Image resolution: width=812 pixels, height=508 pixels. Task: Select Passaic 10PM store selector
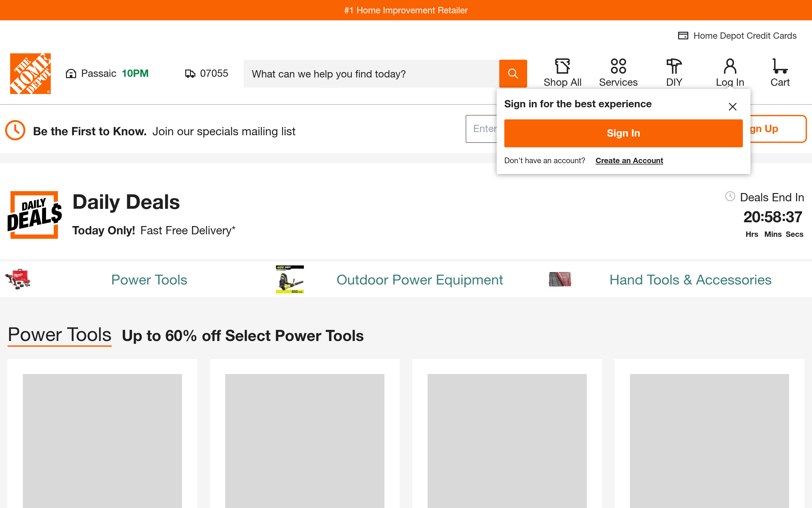click(x=108, y=74)
